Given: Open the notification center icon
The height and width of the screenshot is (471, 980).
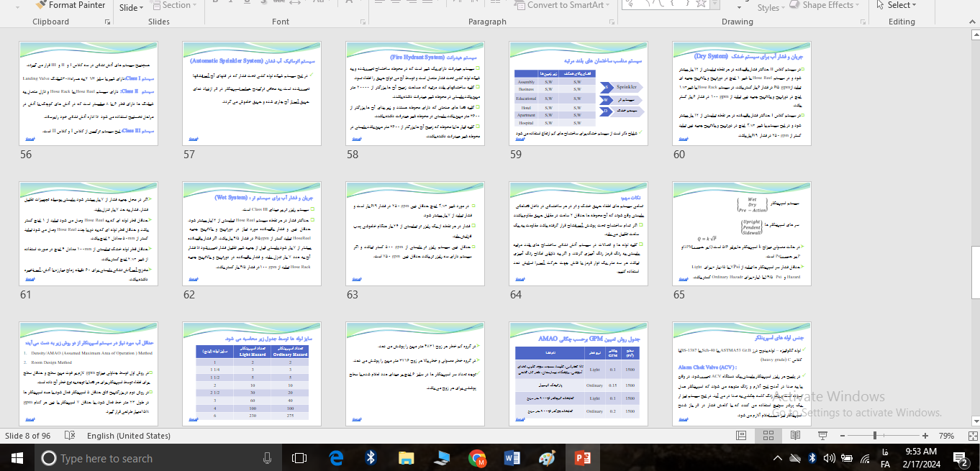Looking at the screenshot, I should coord(962,458).
